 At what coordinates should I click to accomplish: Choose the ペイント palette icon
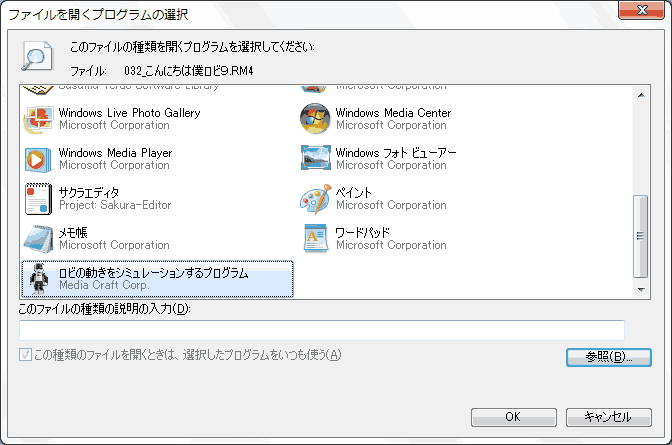(x=316, y=199)
